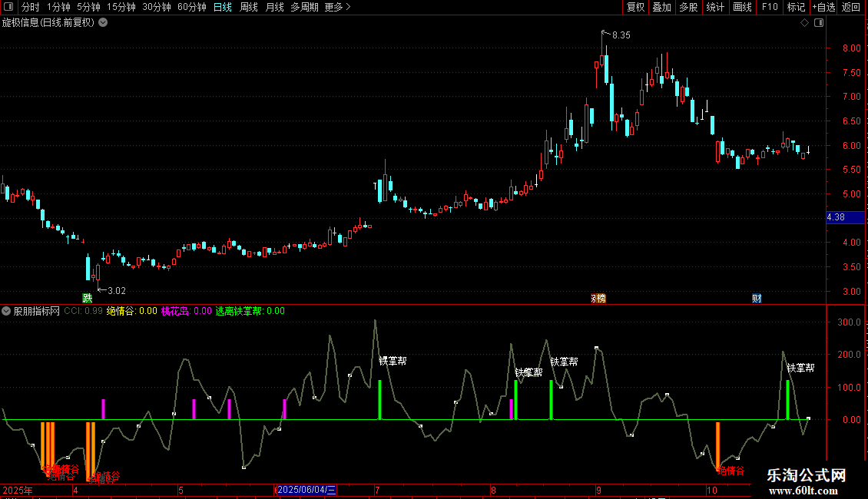Click 铁掌帮 signal label near month 10
Screen dimensions: 868x499
(800, 368)
